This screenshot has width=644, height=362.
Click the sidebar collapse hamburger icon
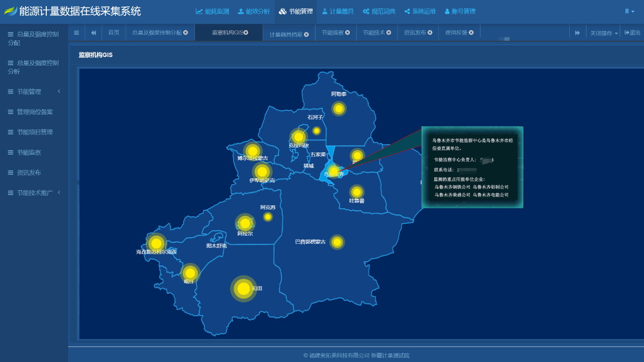[x=76, y=33]
